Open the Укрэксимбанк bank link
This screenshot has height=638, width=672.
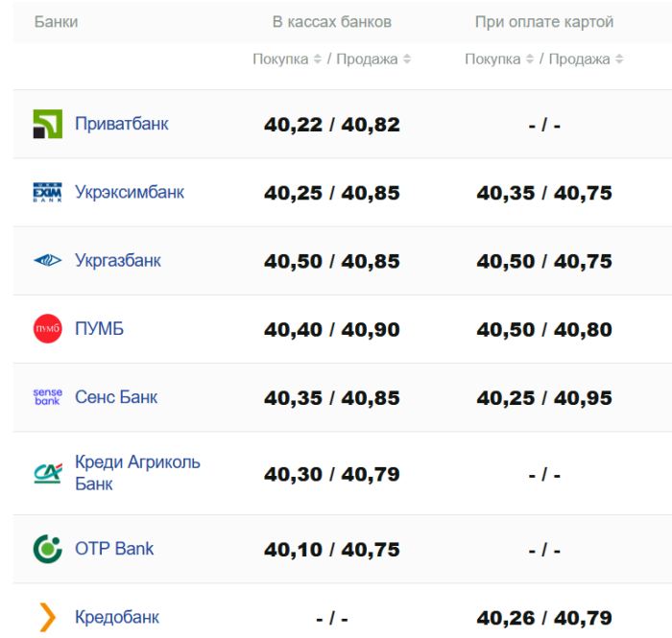click(x=130, y=192)
